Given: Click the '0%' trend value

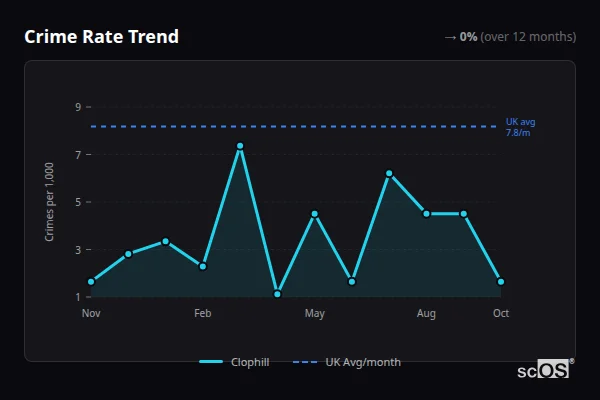Looking at the screenshot, I should [468, 37].
